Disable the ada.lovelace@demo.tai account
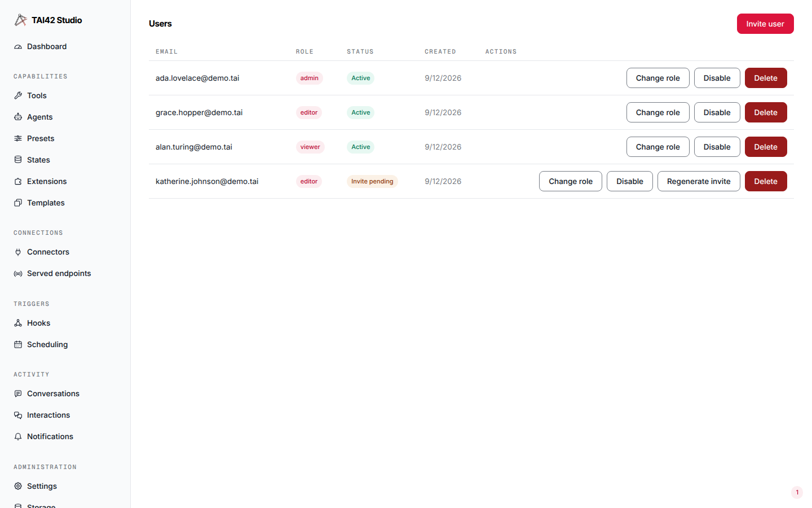The height and width of the screenshot is (508, 812). [x=717, y=78]
